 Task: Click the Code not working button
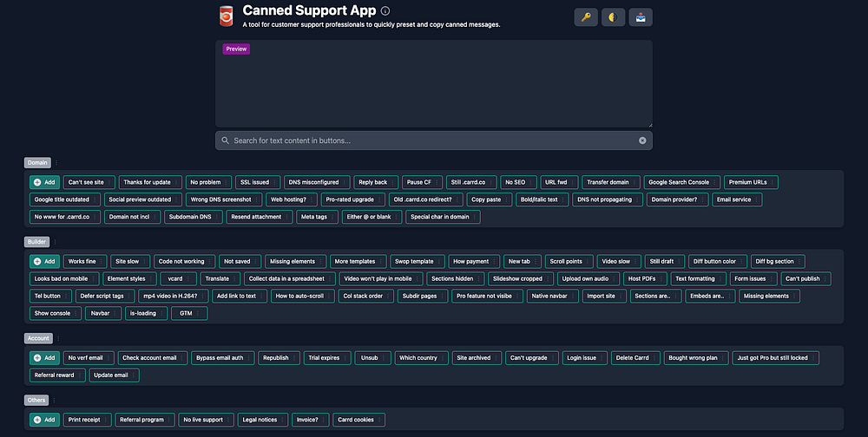coord(185,261)
